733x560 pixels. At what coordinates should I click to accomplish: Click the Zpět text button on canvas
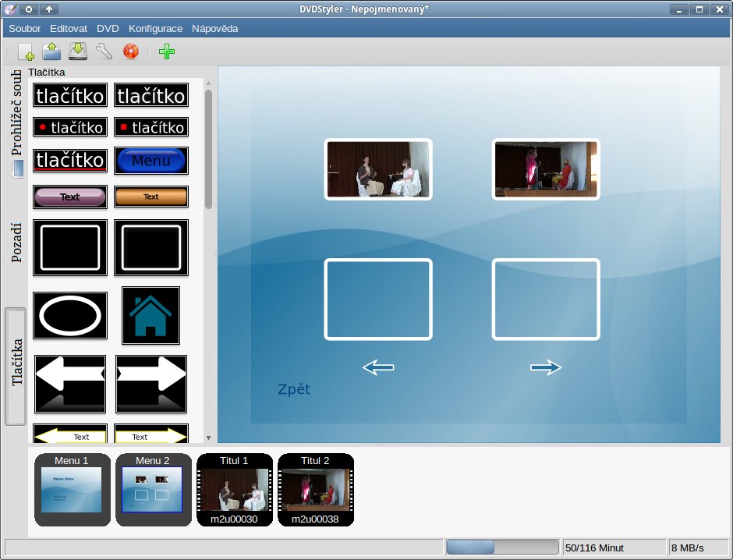(294, 389)
